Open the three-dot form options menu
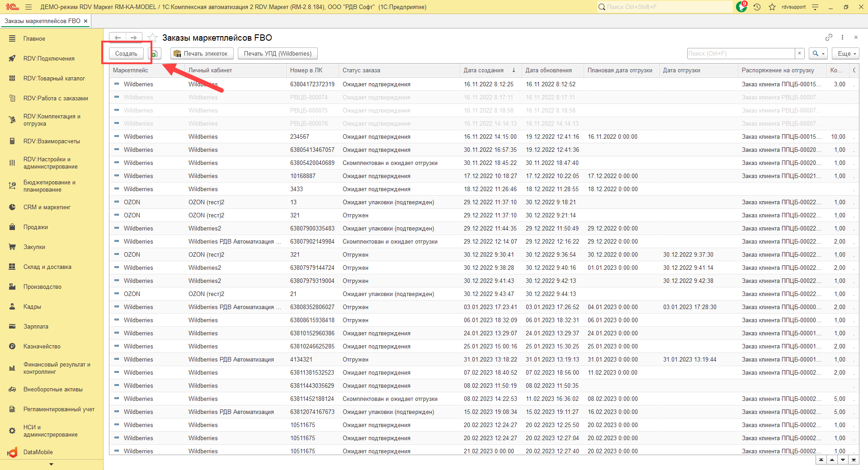Image resolution: width=868 pixels, height=470 pixels. [842, 38]
